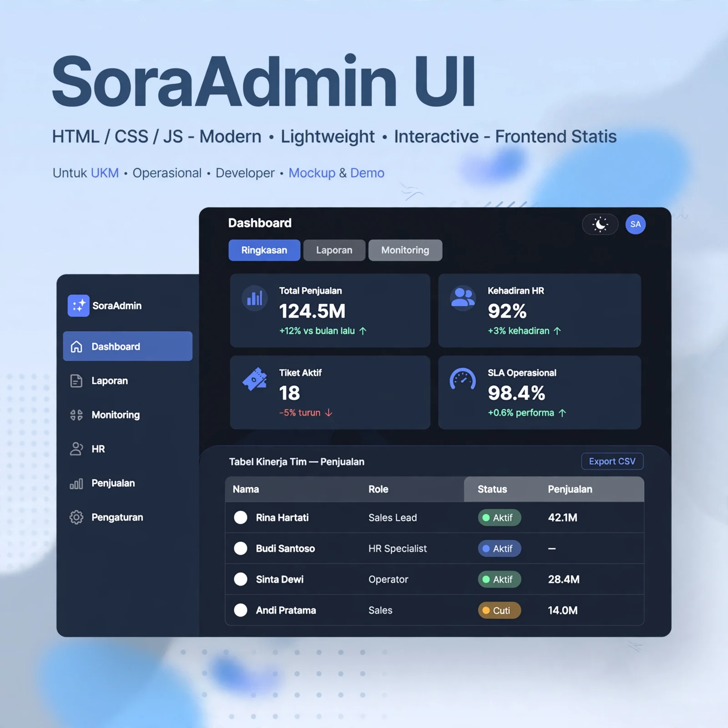The width and height of the screenshot is (728, 728).
Task: Click the Mockup link in the subtitle
Action: [312, 173]
